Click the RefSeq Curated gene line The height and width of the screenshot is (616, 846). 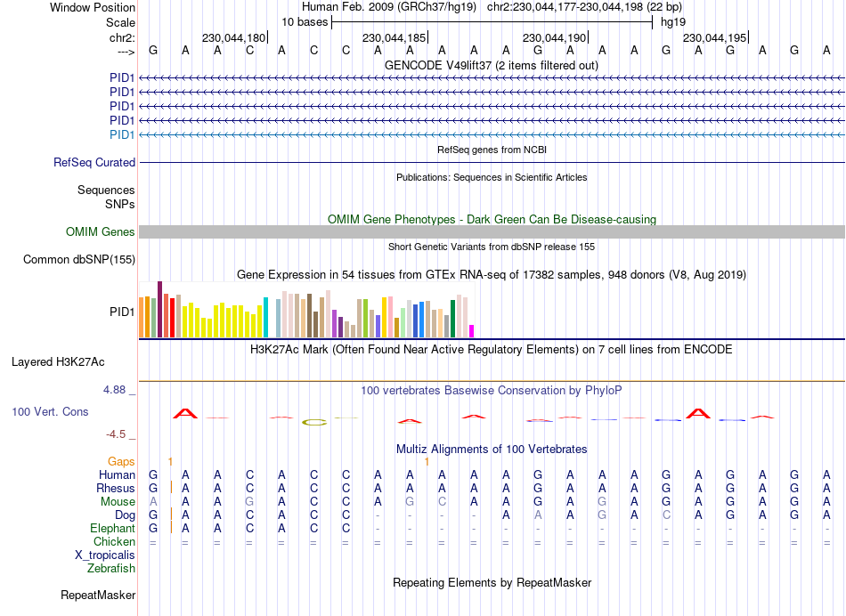(x=492, y=162)
